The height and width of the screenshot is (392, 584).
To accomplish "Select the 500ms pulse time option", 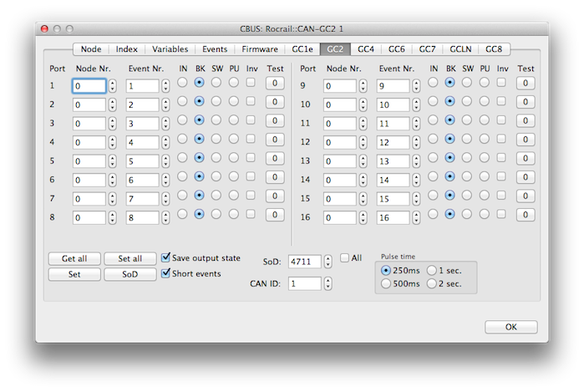I will (386, 284).
